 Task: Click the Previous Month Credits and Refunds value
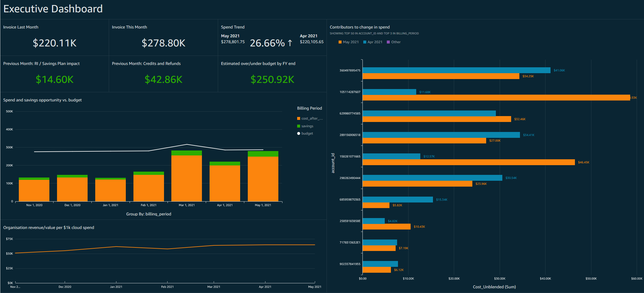coord(163,79)
